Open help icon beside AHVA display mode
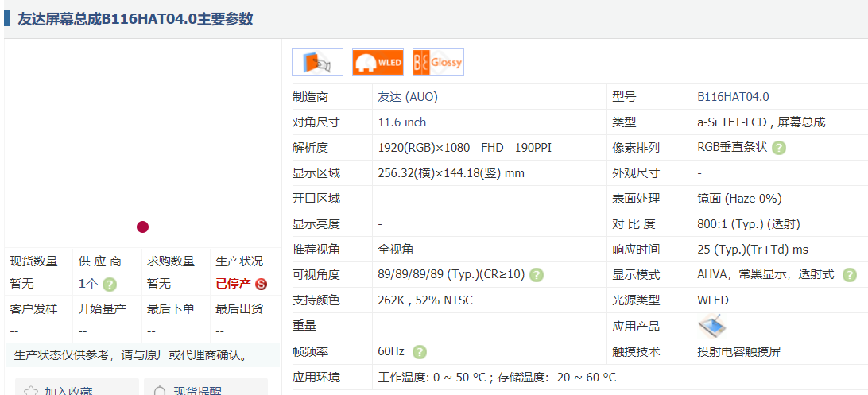This screenshot has width=868, height=395. pyautogui.click(x=850, y=275)
